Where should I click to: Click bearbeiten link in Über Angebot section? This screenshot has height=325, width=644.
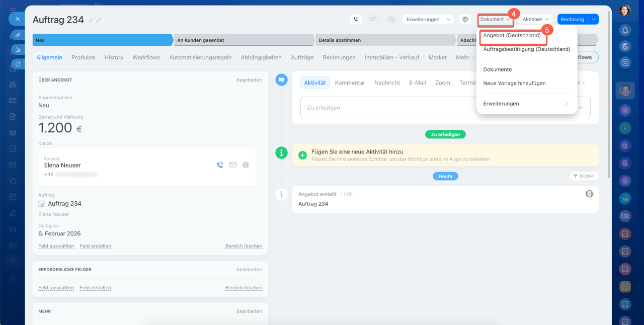[249, 80]
